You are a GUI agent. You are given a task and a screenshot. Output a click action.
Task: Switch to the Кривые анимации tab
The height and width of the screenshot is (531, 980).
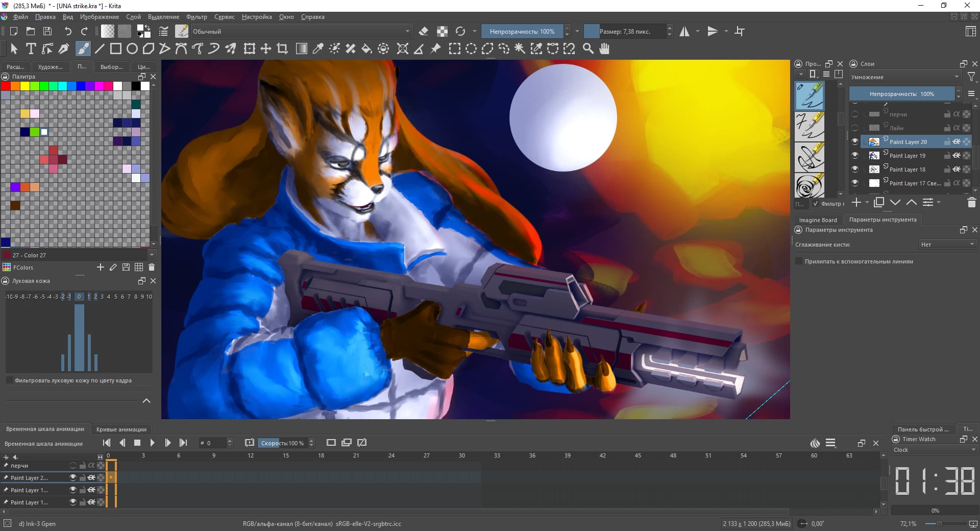pos(121,429)
